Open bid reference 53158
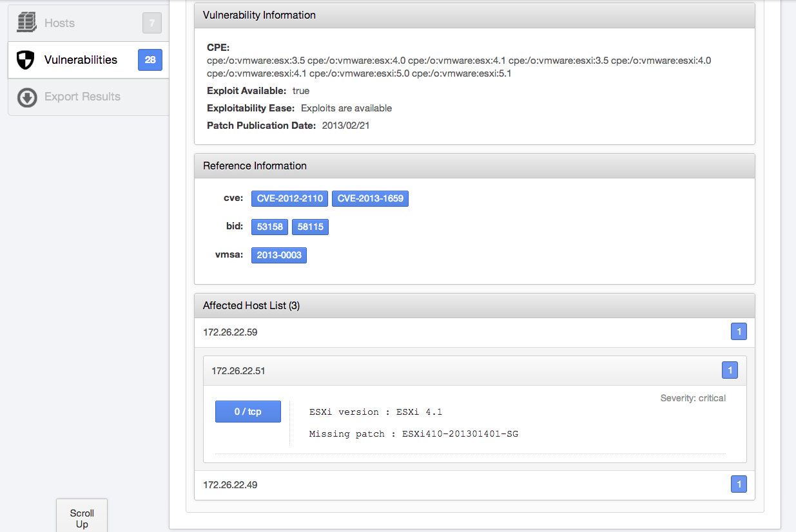Screen dimensions: 796x532 (x=270, y=227)
